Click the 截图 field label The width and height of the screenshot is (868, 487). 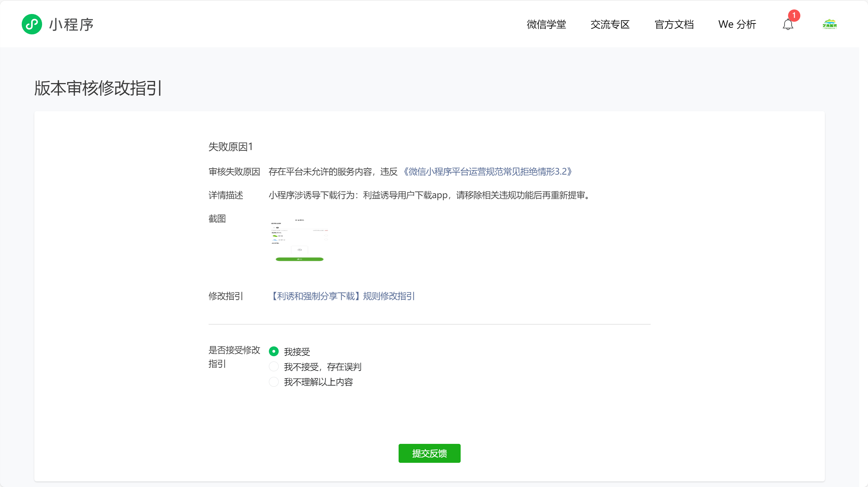[217, 219]
